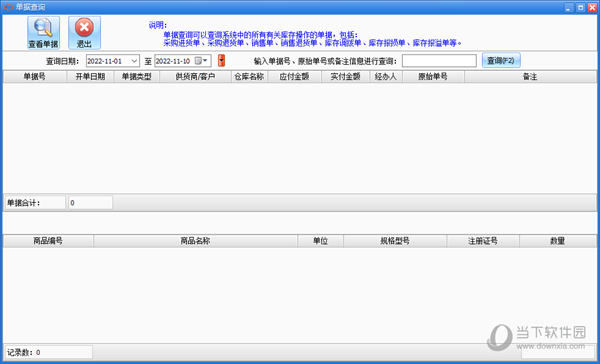The width and height of the screenshot is (600, 364).
Task: Sort by 实付金额 column header
Action: [x=345, y=77]
